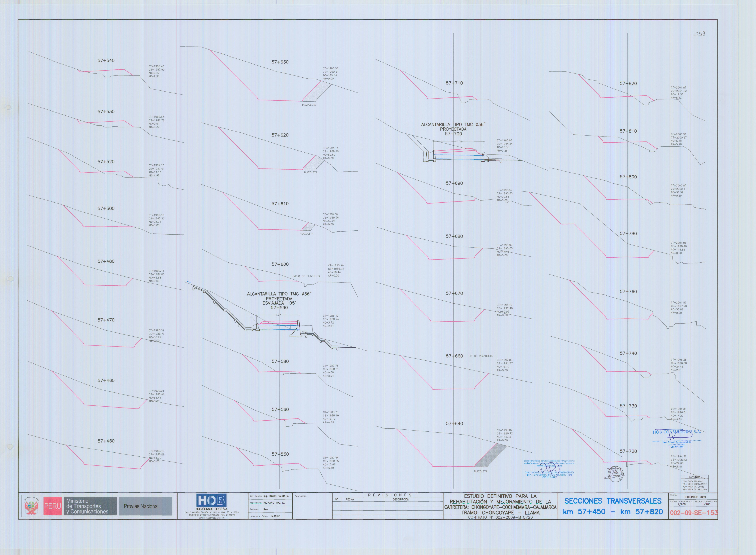
Task: Click the specialist name 'RICHARD PAZ S.'
Action: (274, 503)
